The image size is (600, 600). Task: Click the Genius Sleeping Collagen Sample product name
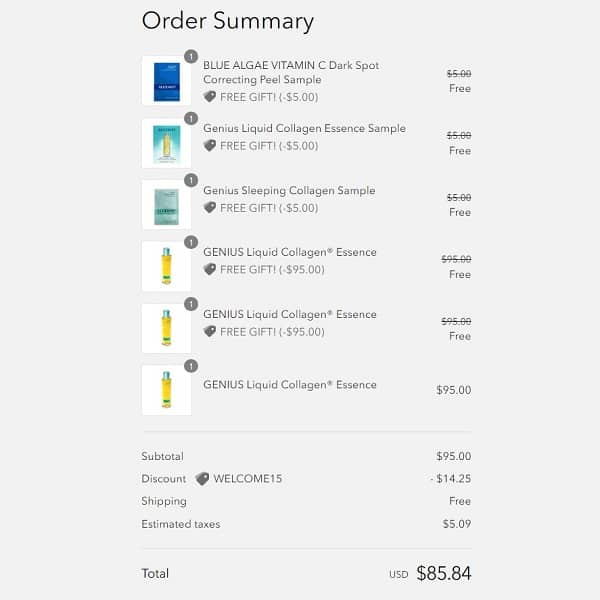[289, 191]
